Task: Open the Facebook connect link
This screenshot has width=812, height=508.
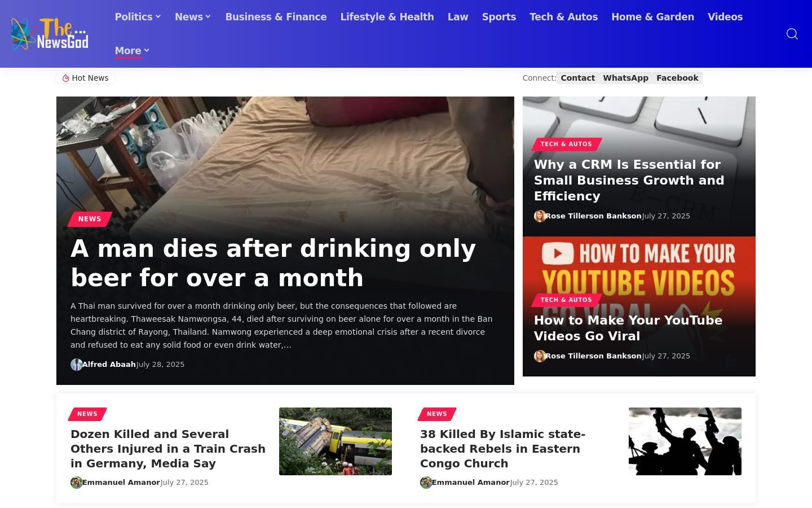Action: click(x=677, y=78)
